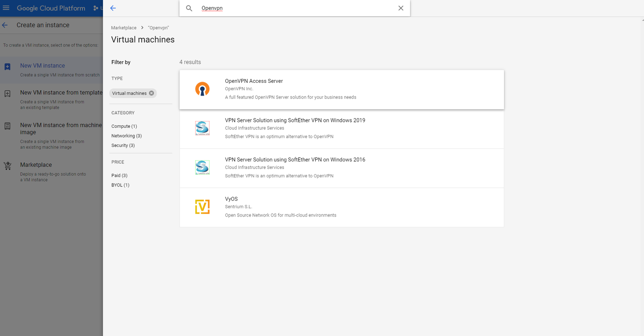Select New VM instance option

(43, 66)
